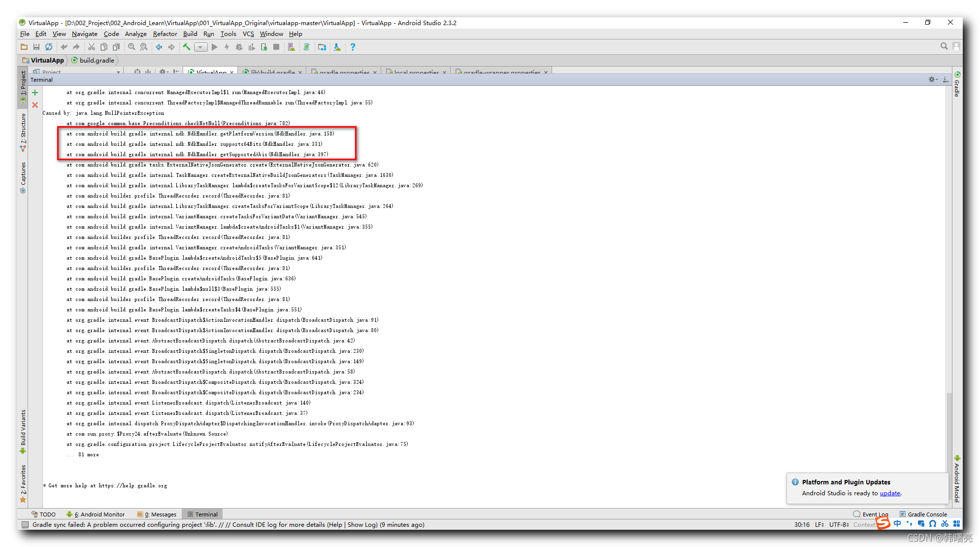Open the Tools menu
Screen dimensions: 980x547
coord(228,34)
